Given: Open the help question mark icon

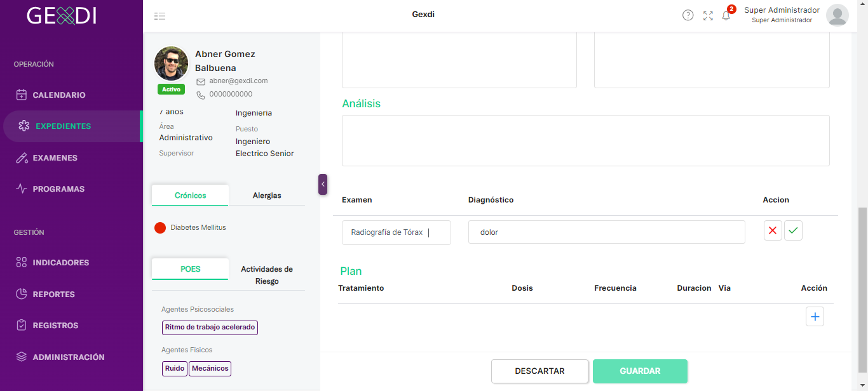Looking at the screenshot, I should (688, 15).
